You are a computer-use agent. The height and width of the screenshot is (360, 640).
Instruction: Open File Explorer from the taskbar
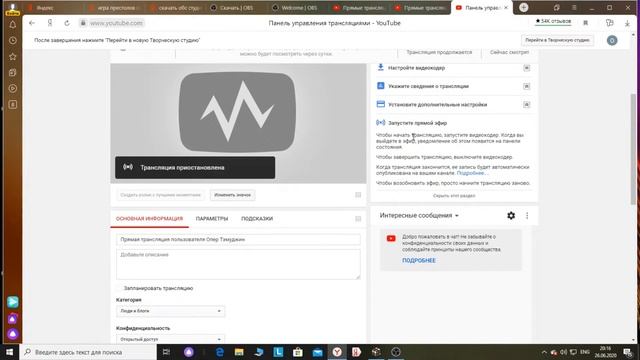[x=239, y=352]
